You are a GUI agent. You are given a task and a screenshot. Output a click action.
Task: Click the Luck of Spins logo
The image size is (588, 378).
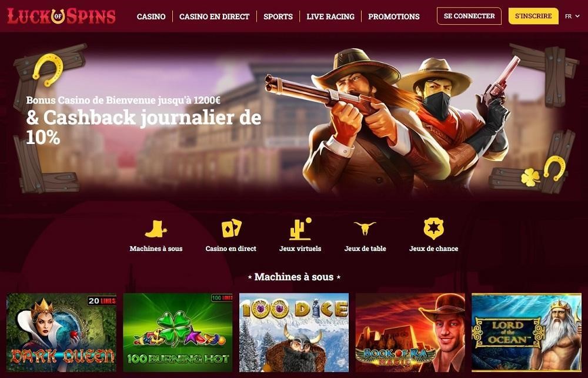tap(62, 16)
